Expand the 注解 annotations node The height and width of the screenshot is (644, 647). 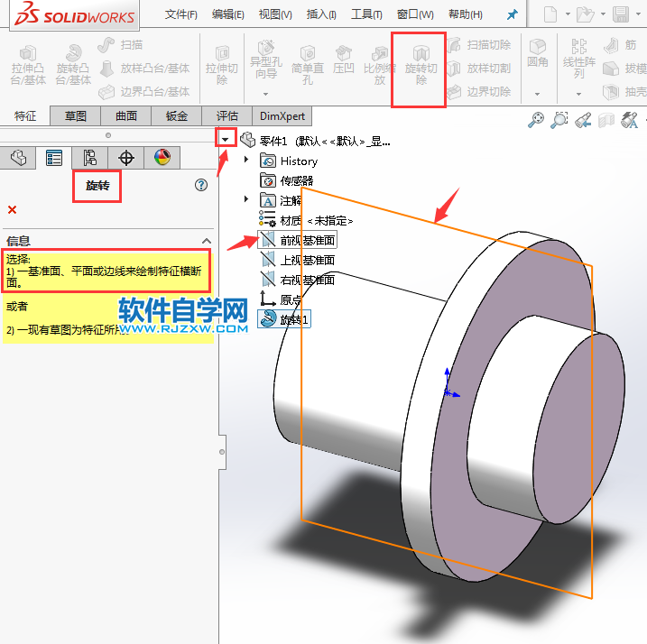coord(246,199)
